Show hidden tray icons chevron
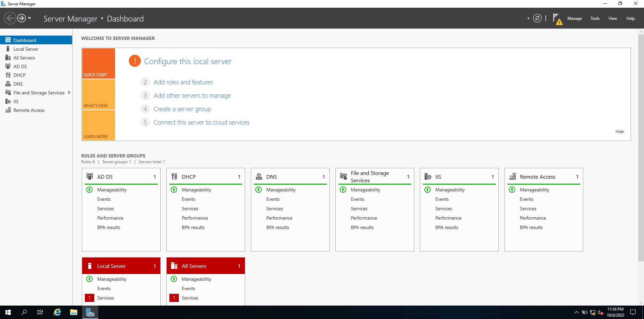The height and width of the screenshot is (319, 644). click(x=576, y=312)
